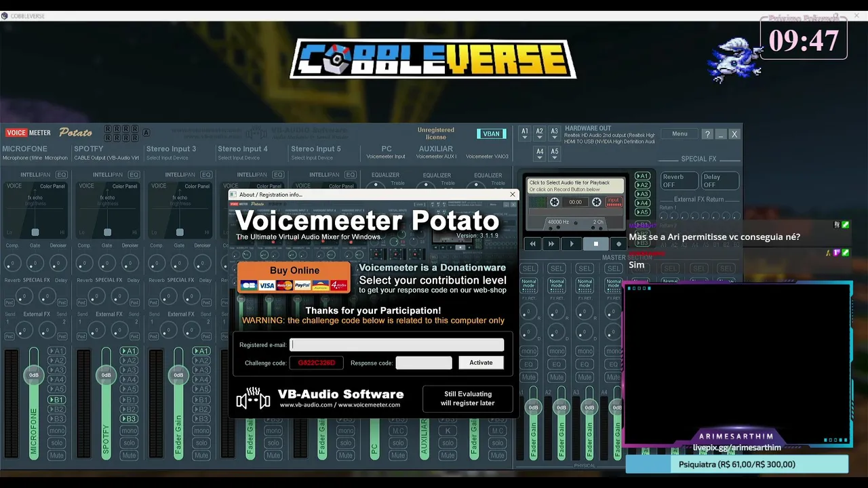The image size is (868, 488).
Task: Open the MICROFONE input device selector
Action: (35, 158)
